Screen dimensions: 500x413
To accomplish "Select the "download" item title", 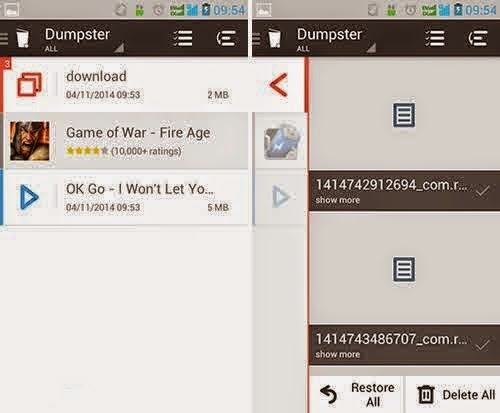I will tap(96, 76).
